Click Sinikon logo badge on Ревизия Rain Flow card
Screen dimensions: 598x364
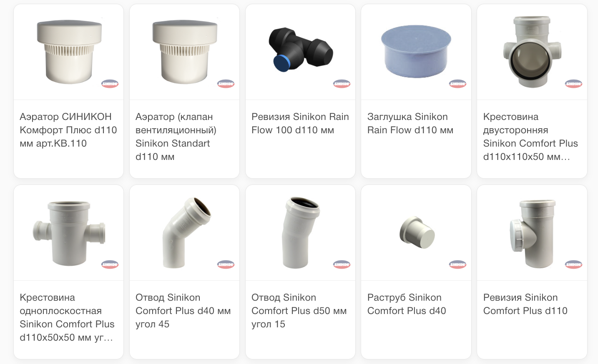[x=342, y=84]
